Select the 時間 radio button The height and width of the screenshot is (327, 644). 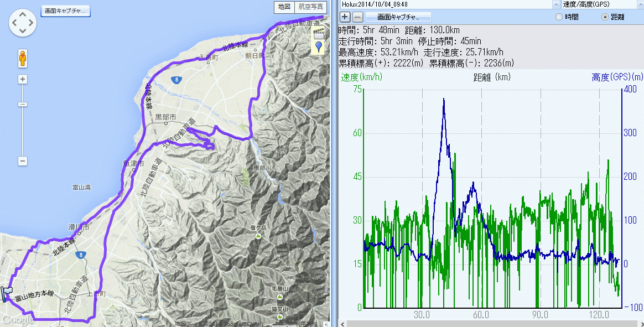click(559, 17)
